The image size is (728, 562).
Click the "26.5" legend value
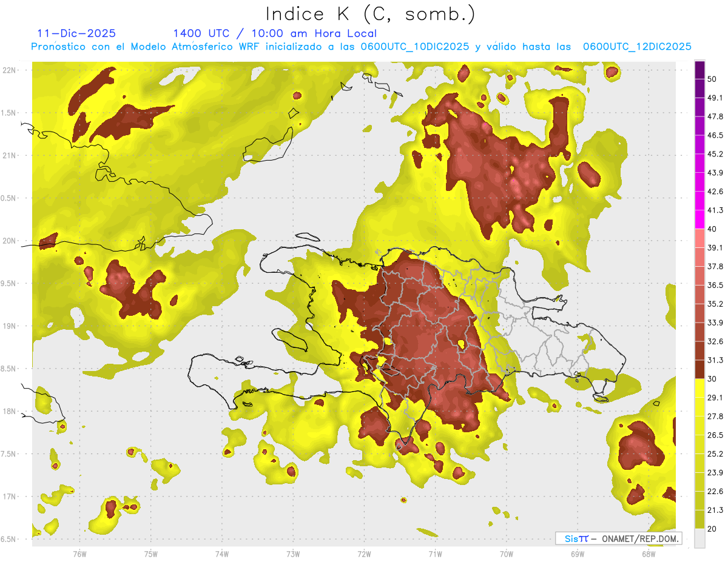pyautogui.click(x=715, y=435)
